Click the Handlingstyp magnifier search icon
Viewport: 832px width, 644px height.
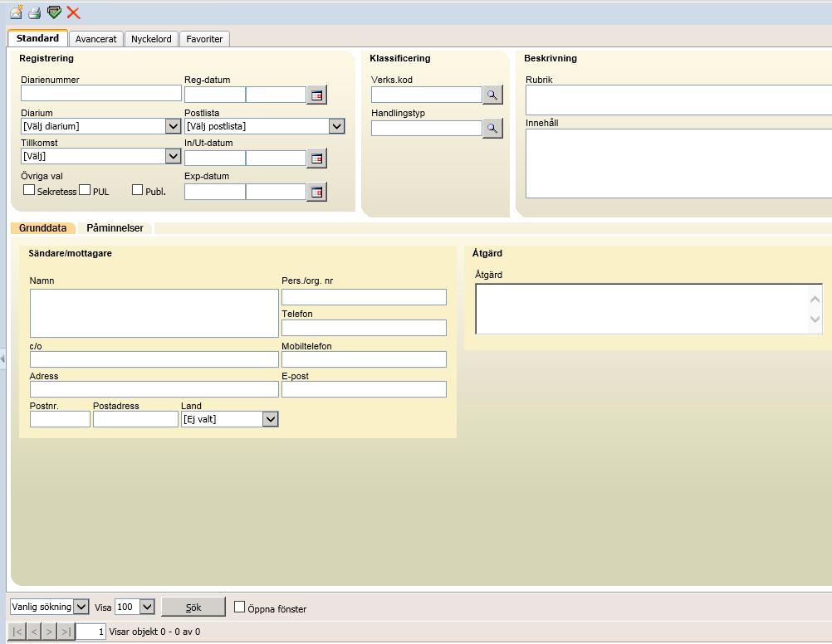(x=492, y=129)
